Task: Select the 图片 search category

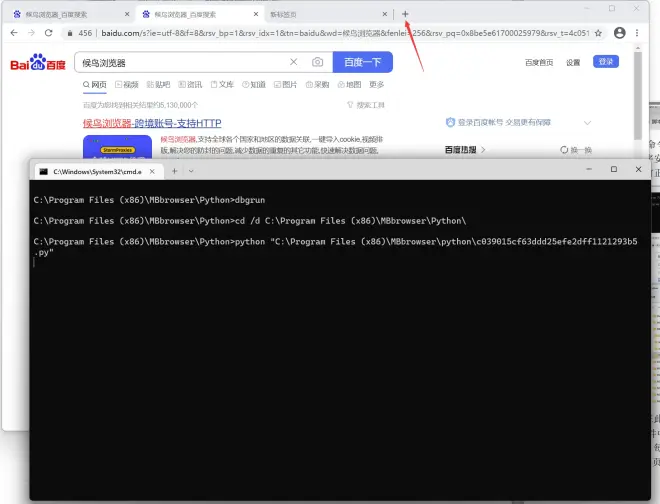Action: pos(285,85)
